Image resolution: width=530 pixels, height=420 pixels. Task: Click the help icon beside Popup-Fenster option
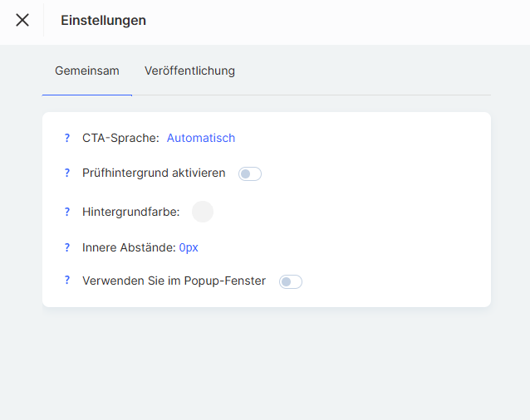tap(67, 281)
